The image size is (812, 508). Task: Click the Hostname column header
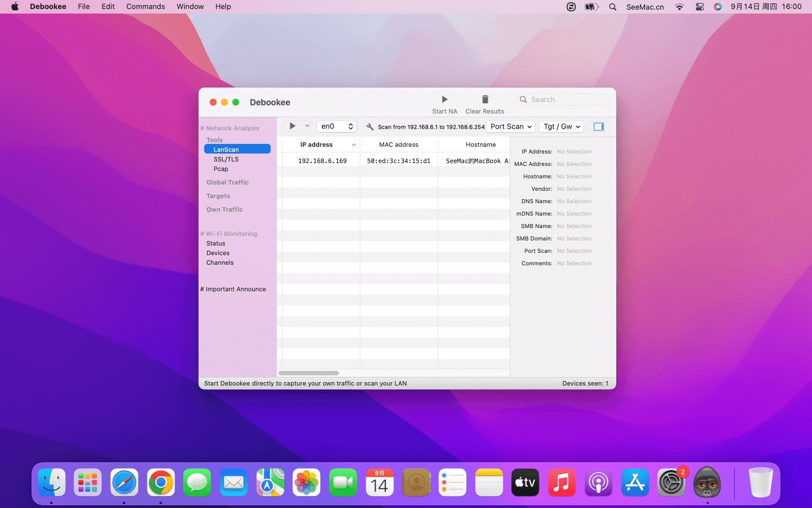click(x=474, y=144)
